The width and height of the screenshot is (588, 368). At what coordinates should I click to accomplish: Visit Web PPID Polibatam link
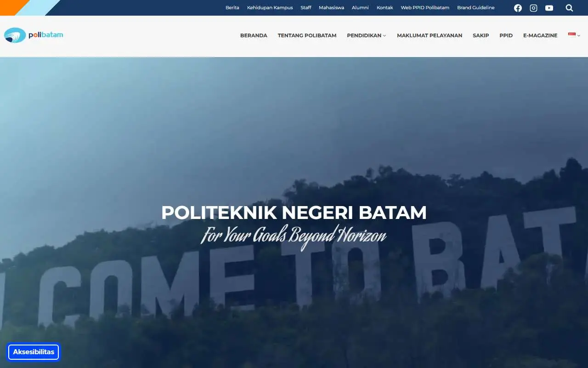click(x=425, y=8)
